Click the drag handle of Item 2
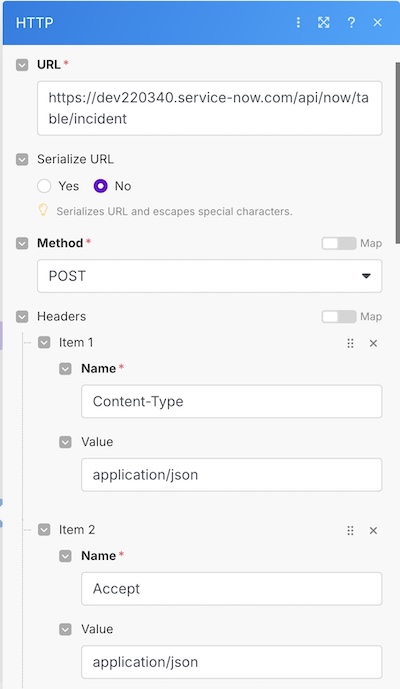Image resolution: width=400 pixels, height=689 pixels. 350,530
